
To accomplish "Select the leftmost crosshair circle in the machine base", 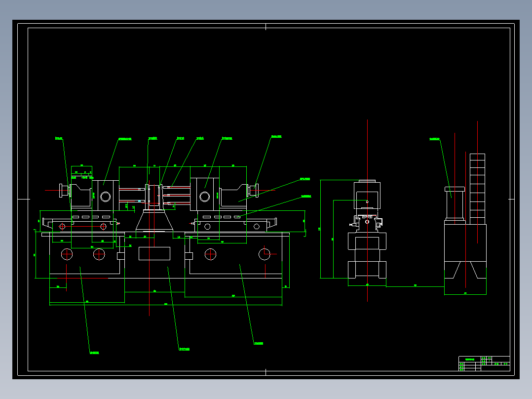I will click(x=67, y=254).
